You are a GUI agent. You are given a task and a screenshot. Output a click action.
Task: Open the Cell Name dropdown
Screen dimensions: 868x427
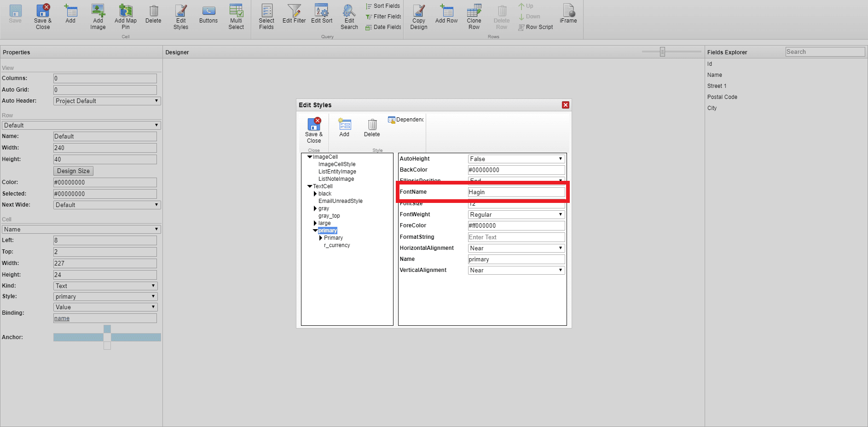coord(81,229)
